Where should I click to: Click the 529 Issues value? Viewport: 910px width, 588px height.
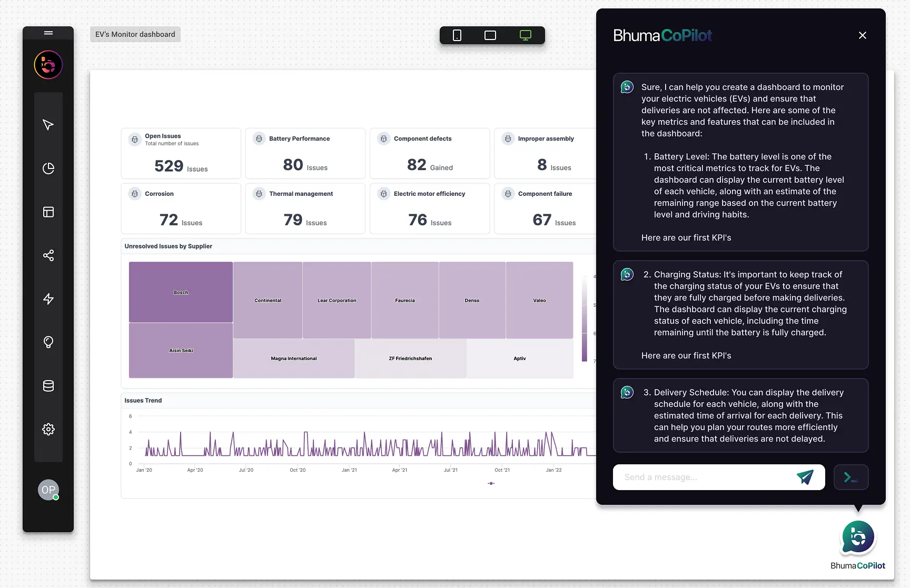(181, 166)
